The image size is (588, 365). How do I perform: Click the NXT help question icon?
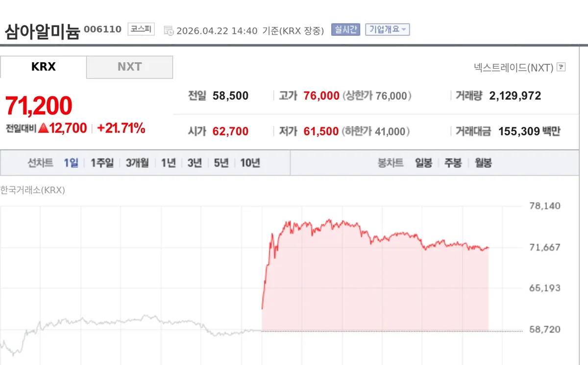click(x=561, y=67)
